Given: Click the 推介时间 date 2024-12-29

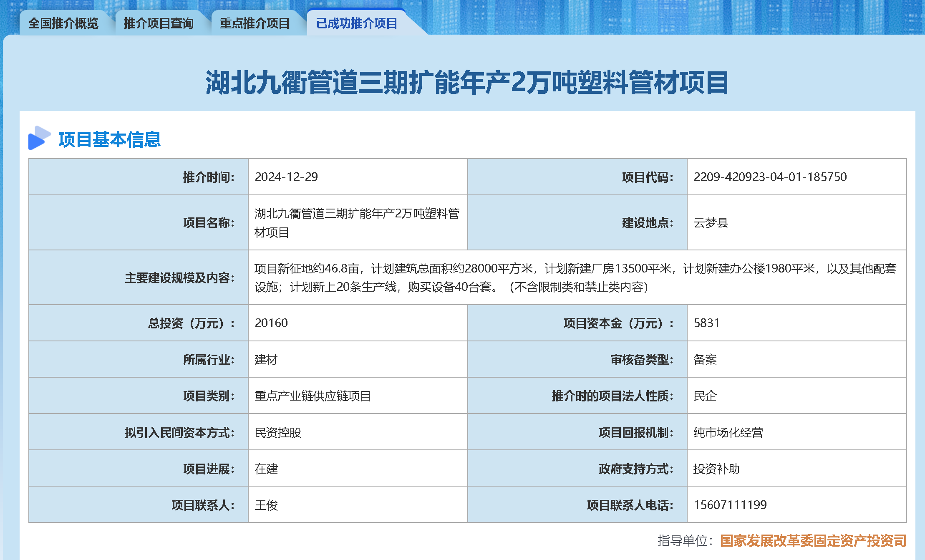Looking at the screenshot, I should (x=287, y=177).
